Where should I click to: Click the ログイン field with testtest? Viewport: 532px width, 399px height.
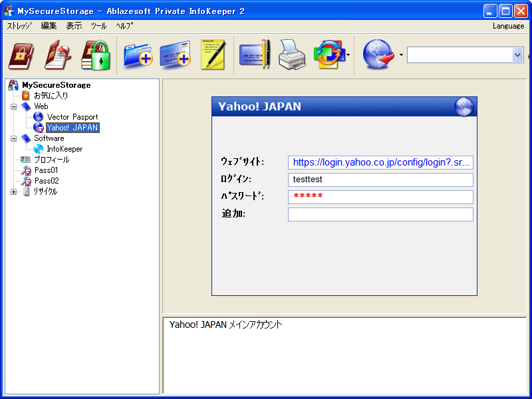coord(380,180)
